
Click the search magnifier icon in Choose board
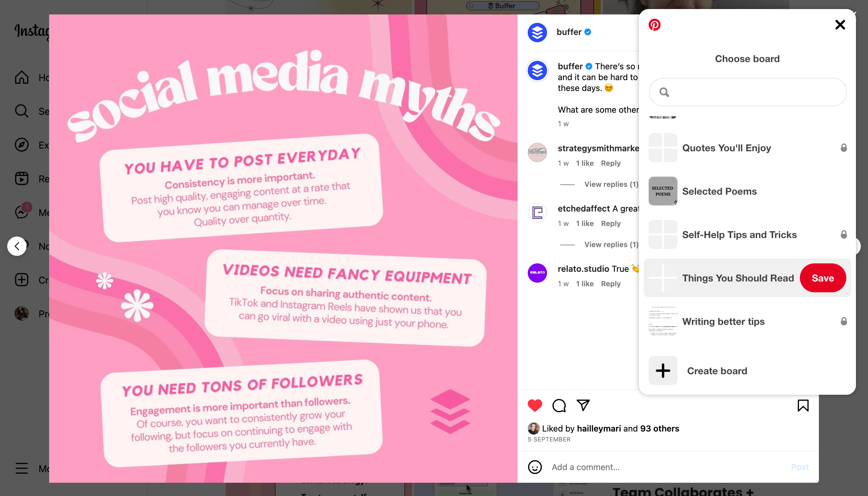click(664, 93)
